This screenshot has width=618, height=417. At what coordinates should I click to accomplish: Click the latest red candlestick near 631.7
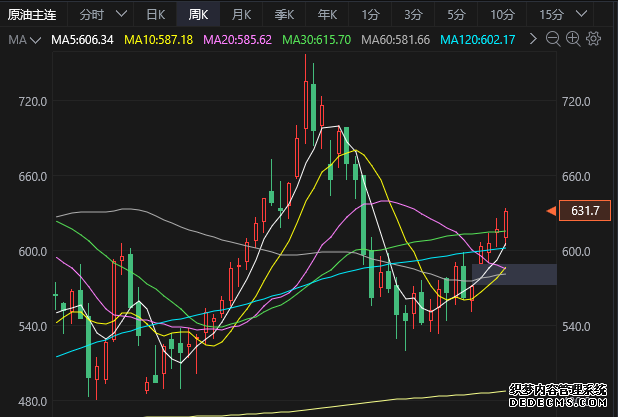506,225
